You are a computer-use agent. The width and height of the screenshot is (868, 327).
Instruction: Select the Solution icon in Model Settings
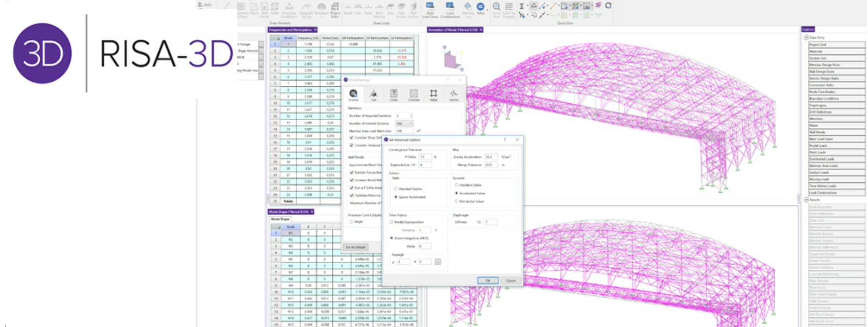(353, 94)
